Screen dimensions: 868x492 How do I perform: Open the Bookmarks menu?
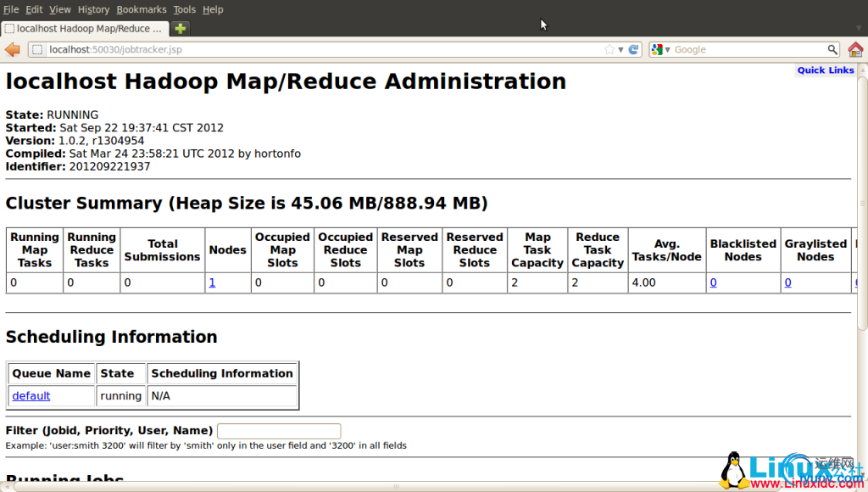(142, 9)
